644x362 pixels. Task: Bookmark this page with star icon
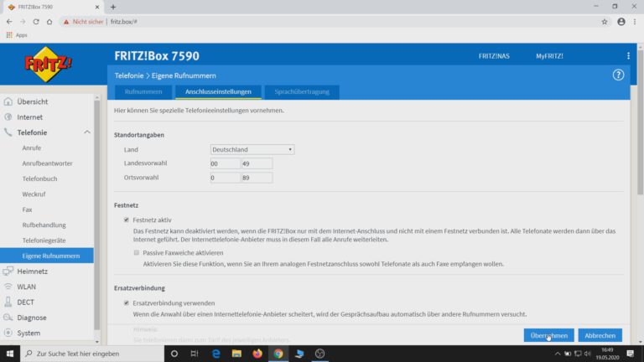[x=605, y=22]
